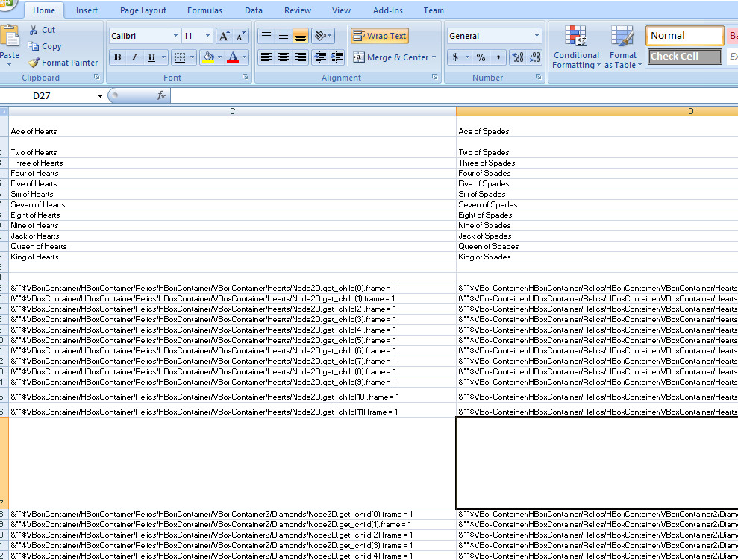Open the Font Color swatch menu
The image size is (738, 560).
tap(244, 58)
